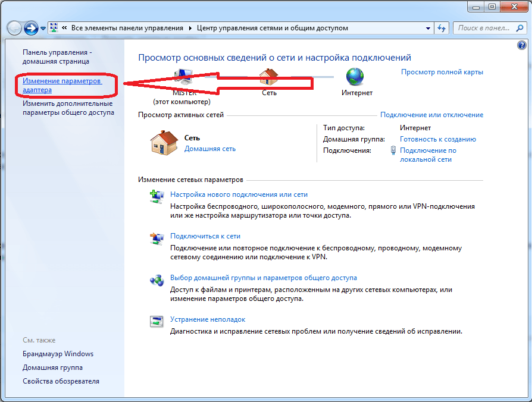Screen dimensions: 532x402
Task: Open 'Панель управления - домашняя страница'
Action: coord(57,56)
